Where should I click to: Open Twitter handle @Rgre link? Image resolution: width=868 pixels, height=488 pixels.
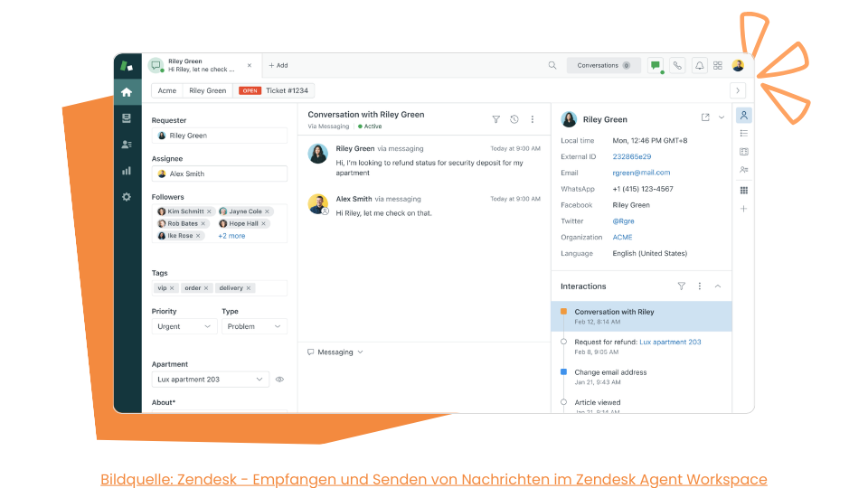623,221
